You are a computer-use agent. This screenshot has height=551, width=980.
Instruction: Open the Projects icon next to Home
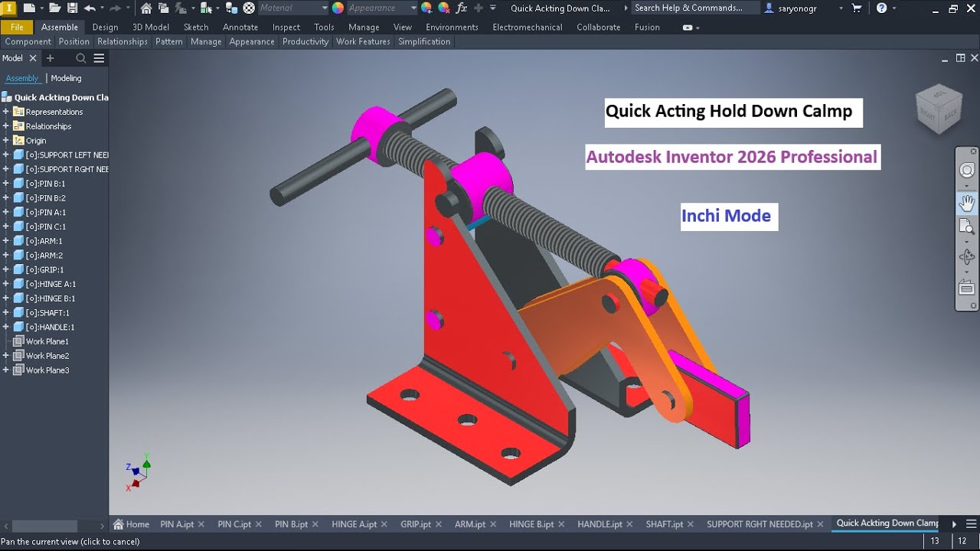(163, 8)
